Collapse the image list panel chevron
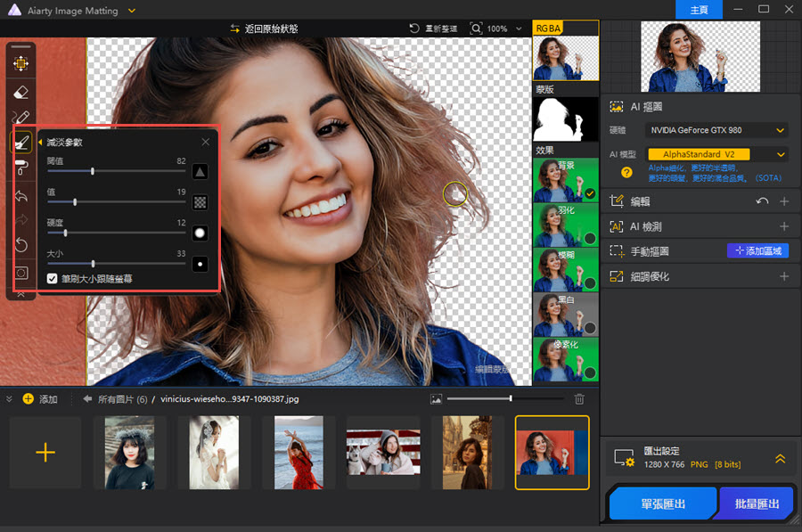The height and width of the screenshot is (532, 802). [9, 398]
